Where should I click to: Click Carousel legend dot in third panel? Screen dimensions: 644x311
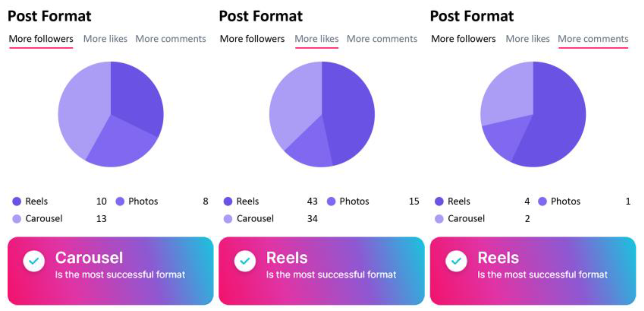[439, 219]
